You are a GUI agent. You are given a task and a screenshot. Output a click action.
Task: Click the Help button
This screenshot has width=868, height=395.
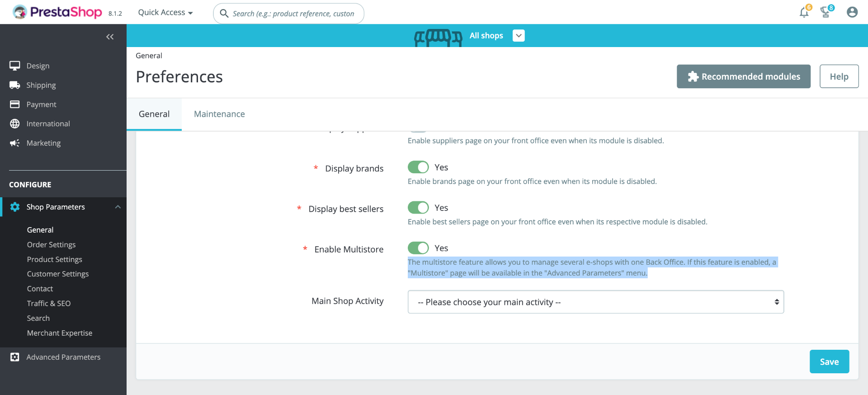click(839, 76)
